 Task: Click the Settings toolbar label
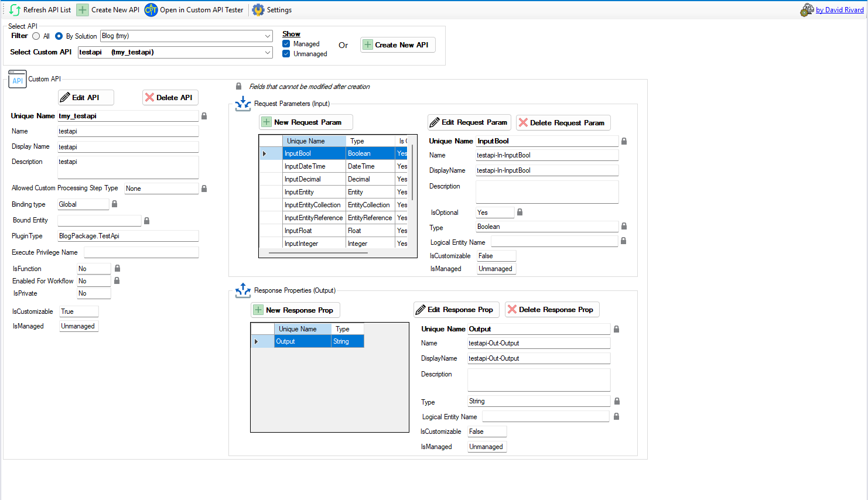pos(279,10)
